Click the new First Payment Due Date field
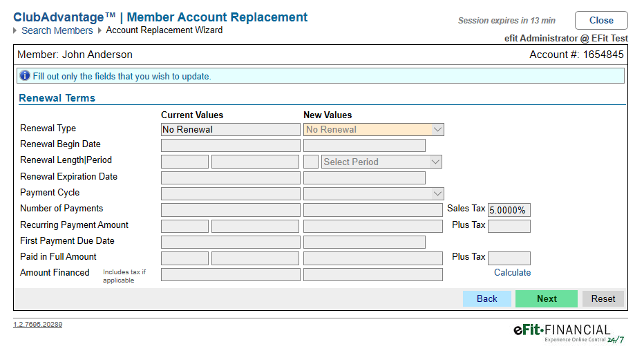The width and height of the screenshot is (644, 353). click(x=364, y=242)
